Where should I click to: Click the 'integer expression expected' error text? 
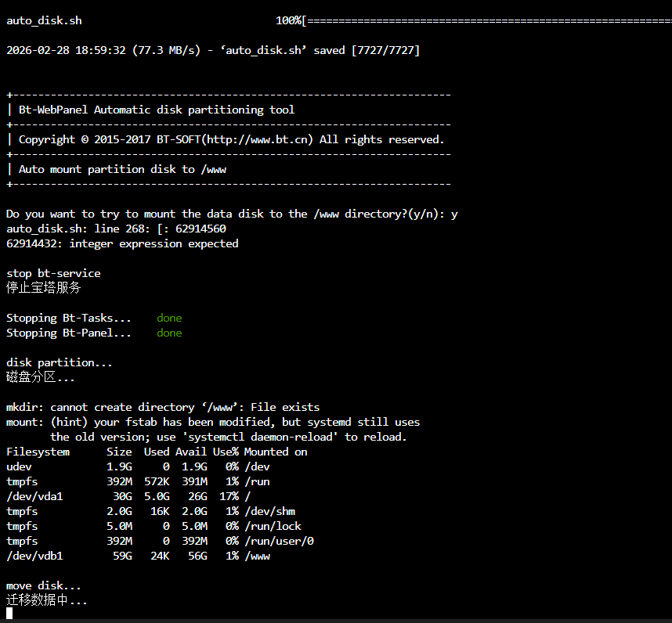[150, 243]
